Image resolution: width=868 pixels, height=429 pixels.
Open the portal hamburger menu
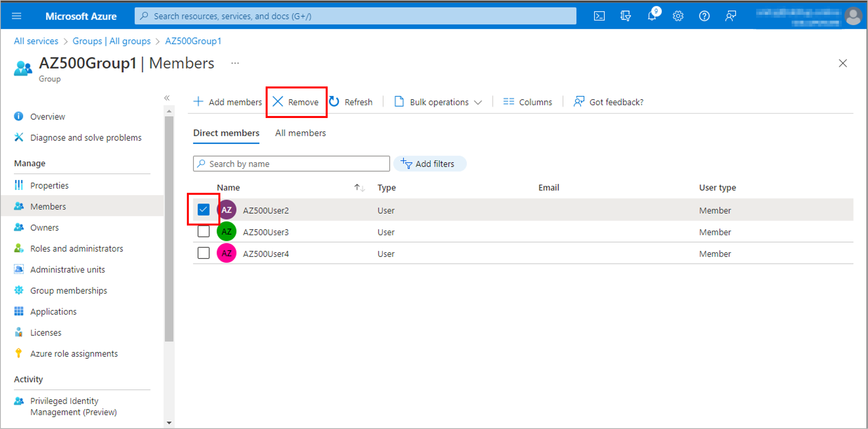[16, 16]
